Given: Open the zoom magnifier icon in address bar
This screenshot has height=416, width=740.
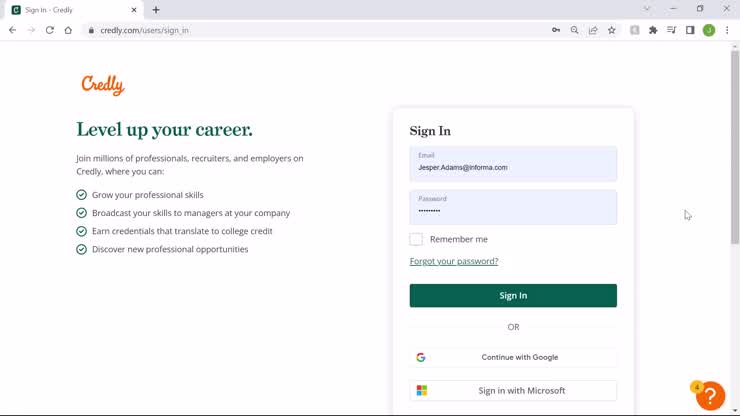Looking at the screenshot, I should (x=575, y=30).
